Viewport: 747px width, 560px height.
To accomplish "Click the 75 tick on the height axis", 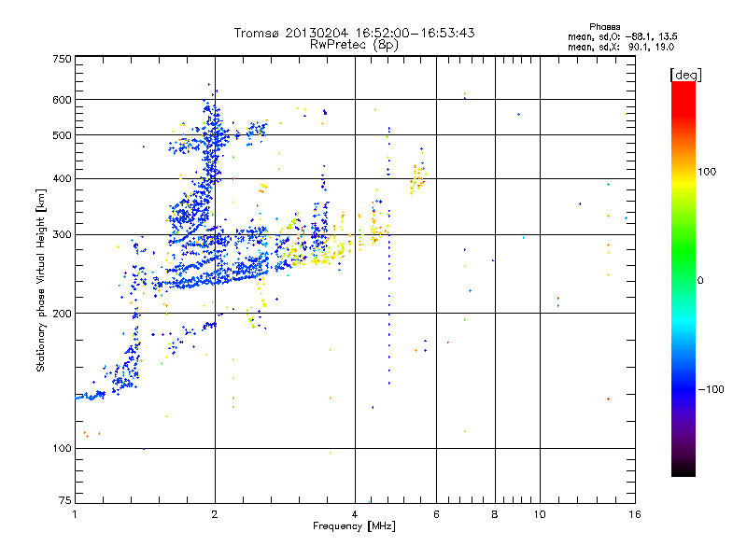I will click(x=64, y=501).
